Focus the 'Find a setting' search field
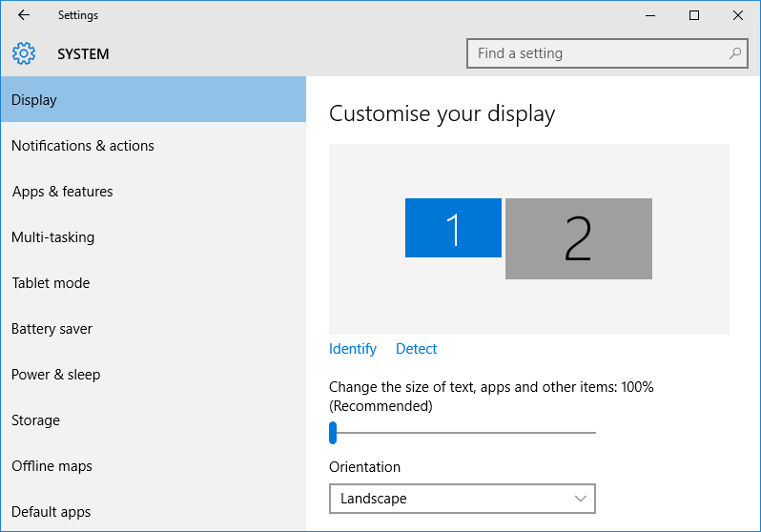Screen dimensions: 761x532 [596, 53]
